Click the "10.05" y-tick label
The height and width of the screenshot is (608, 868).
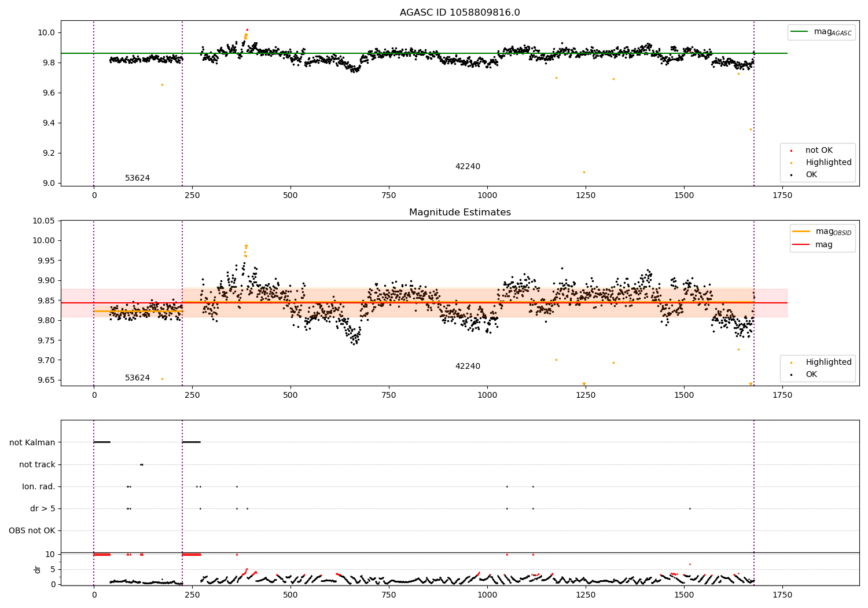coord(44,221)
